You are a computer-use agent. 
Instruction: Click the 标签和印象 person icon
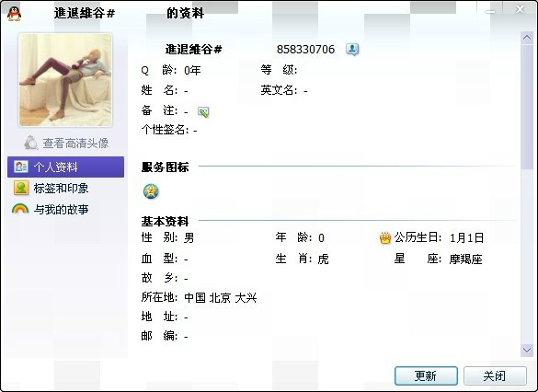coord(21,188)
